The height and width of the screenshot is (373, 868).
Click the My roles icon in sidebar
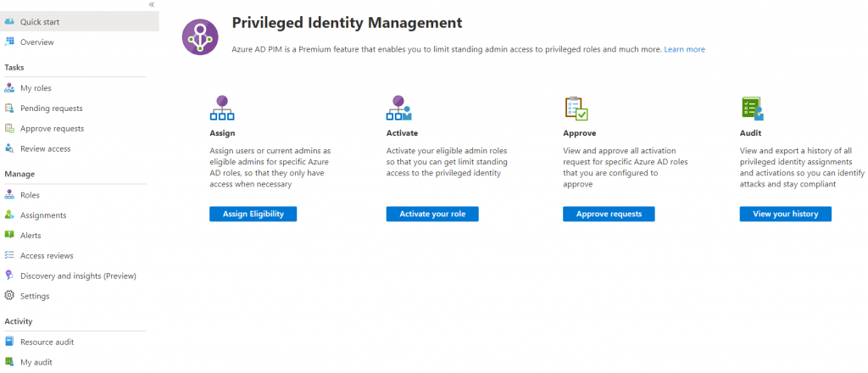[x=8, y=88]
